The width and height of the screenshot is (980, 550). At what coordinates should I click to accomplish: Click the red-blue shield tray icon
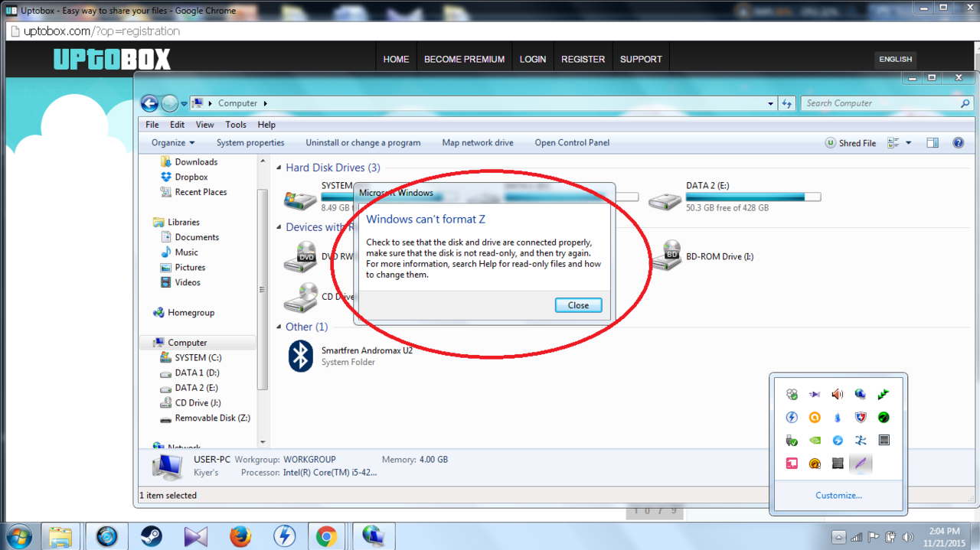coord(861,418)
